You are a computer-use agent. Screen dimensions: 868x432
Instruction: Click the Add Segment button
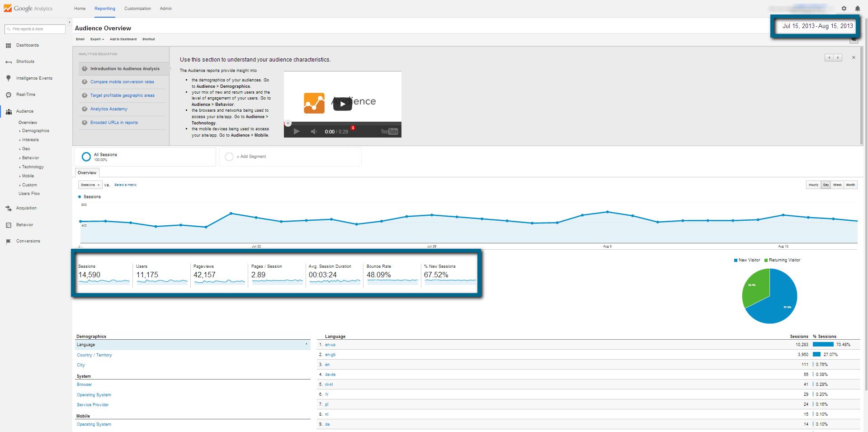[251, 157]
